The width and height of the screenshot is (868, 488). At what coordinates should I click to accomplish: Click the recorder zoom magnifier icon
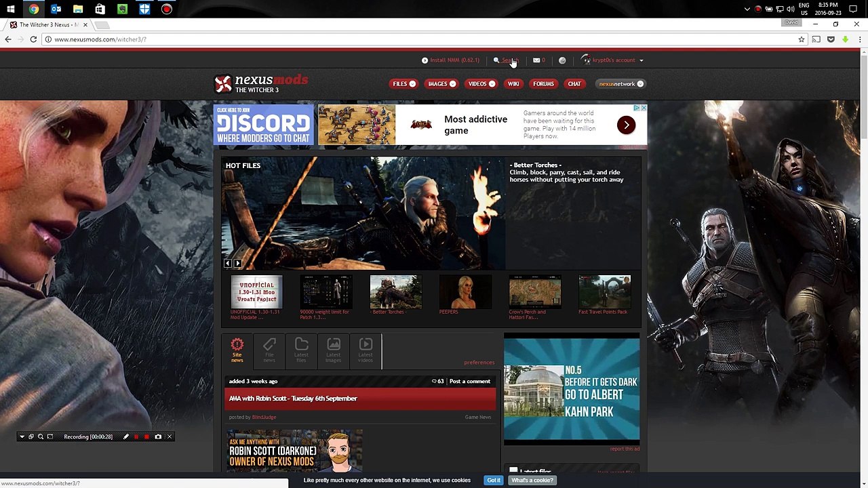tap(41, 437)
